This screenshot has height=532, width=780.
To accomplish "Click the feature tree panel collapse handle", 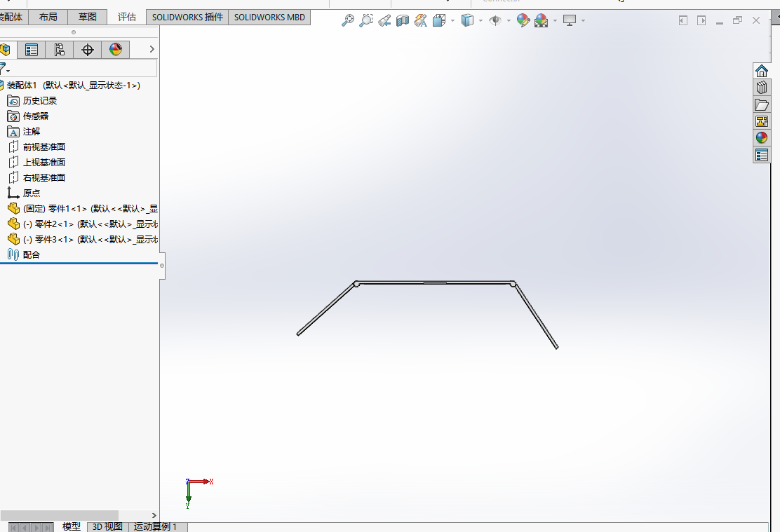I will [x=162, y=266].
